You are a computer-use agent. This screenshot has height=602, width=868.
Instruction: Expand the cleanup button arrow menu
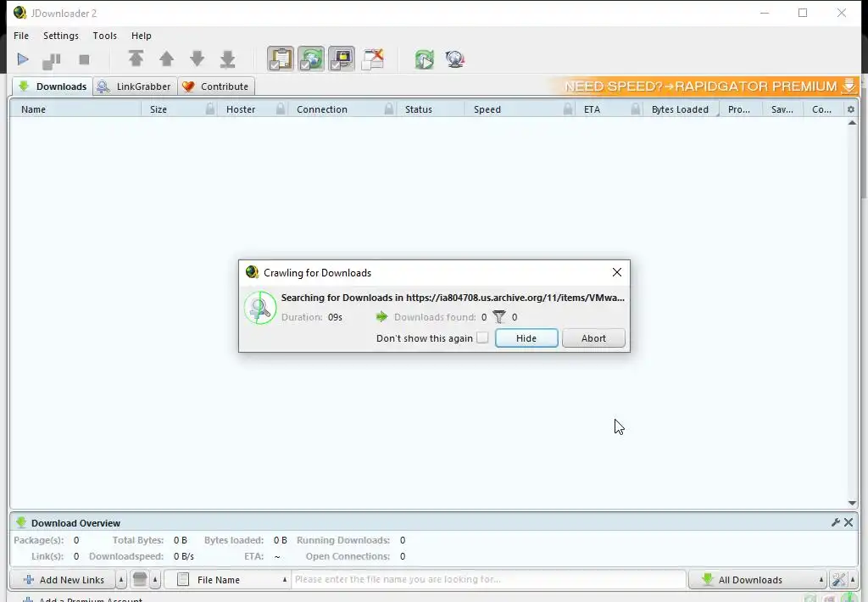[x=156, y=580]
